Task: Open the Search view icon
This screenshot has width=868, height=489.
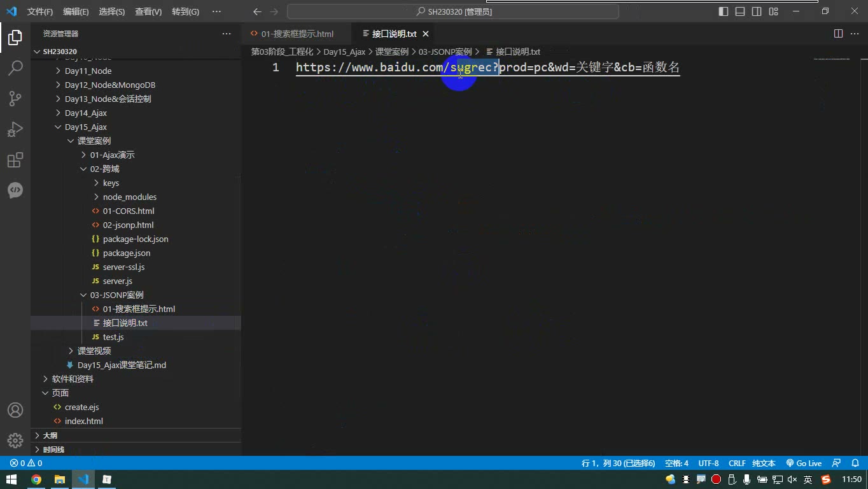Action: click(15, 67)
